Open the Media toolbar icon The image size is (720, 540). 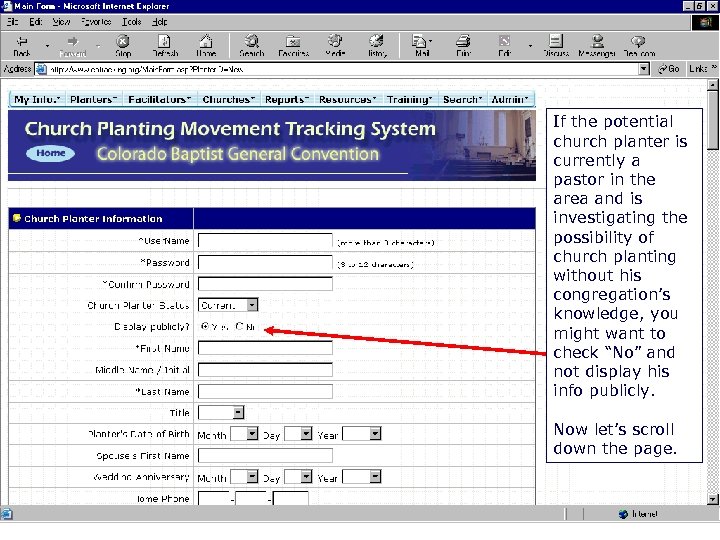pos(335,41)
